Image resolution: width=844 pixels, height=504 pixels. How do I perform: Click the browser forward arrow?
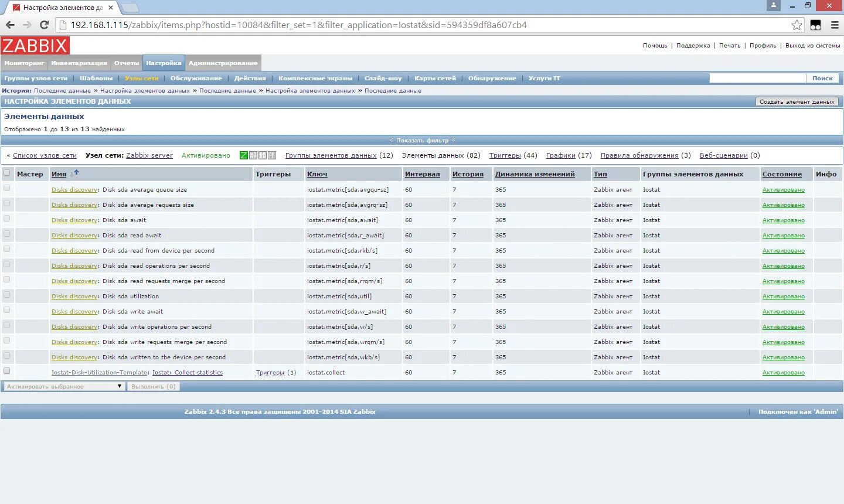[x=27, y=25]
